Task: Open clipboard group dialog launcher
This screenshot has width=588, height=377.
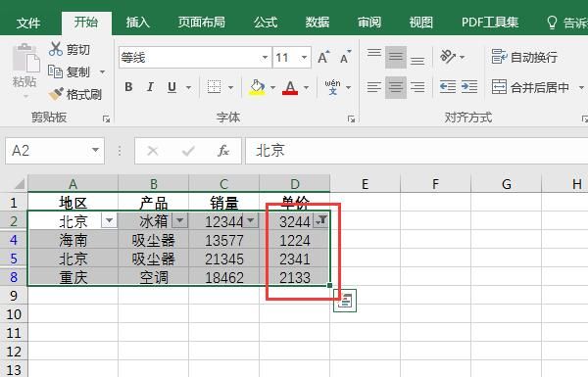Action: point(107,119)
